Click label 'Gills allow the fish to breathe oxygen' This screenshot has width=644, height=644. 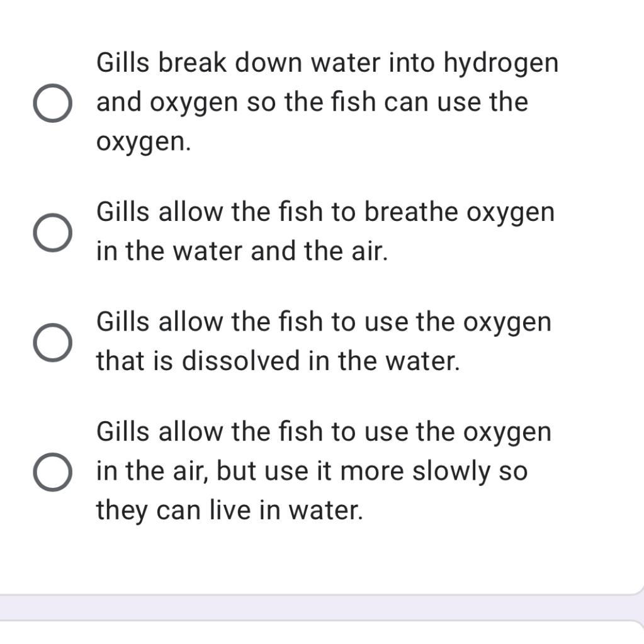pos(325,212)
